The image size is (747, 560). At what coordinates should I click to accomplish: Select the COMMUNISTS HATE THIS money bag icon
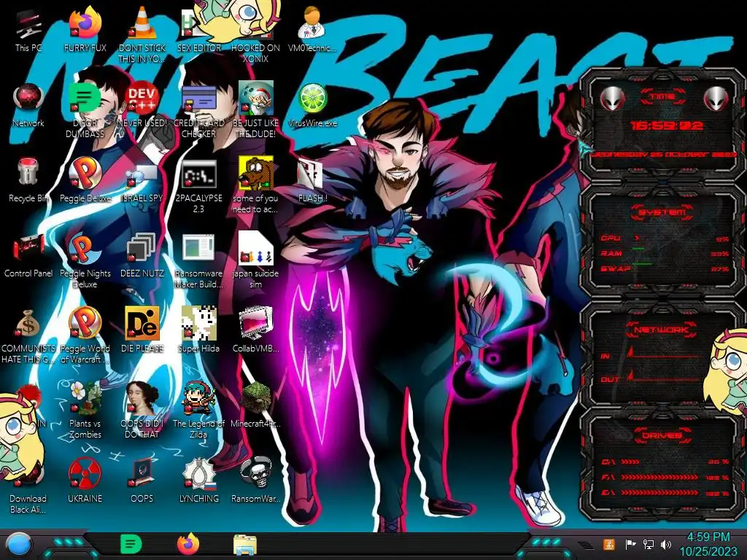pos(28,336)
